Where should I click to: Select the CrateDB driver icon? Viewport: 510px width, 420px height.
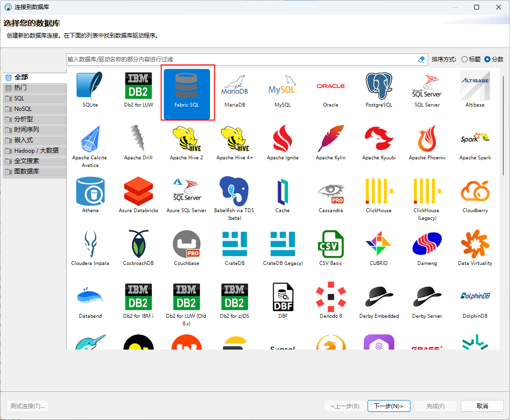[x=234, y=244]
